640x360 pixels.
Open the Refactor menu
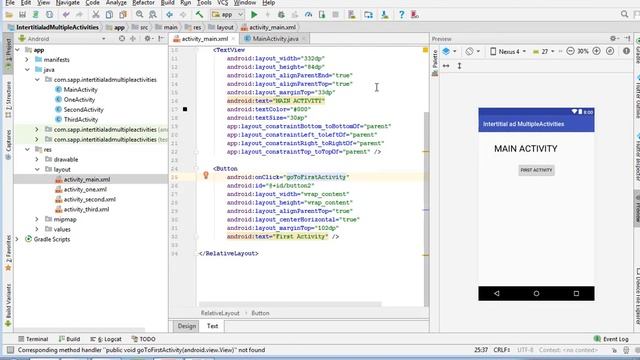[x=143, y=3]
